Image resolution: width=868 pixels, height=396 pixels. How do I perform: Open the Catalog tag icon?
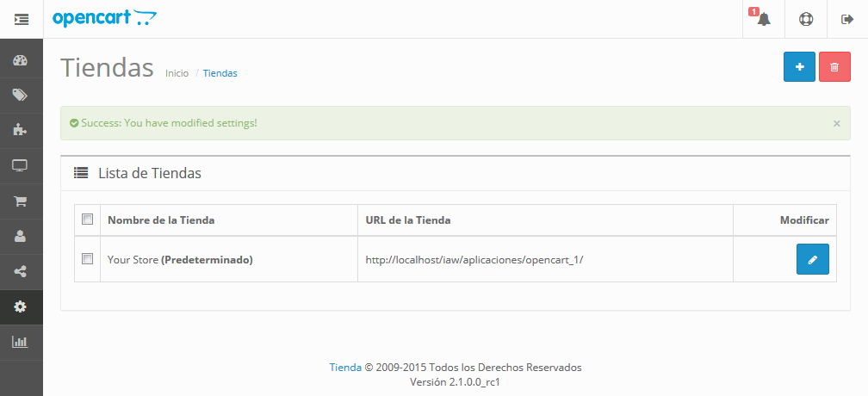pos(21,96)
